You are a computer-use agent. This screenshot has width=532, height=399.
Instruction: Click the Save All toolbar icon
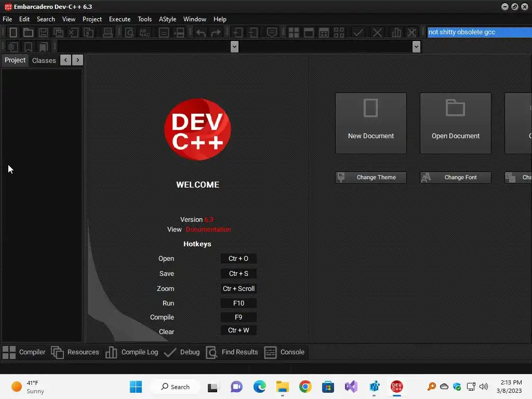coord(58,33)
